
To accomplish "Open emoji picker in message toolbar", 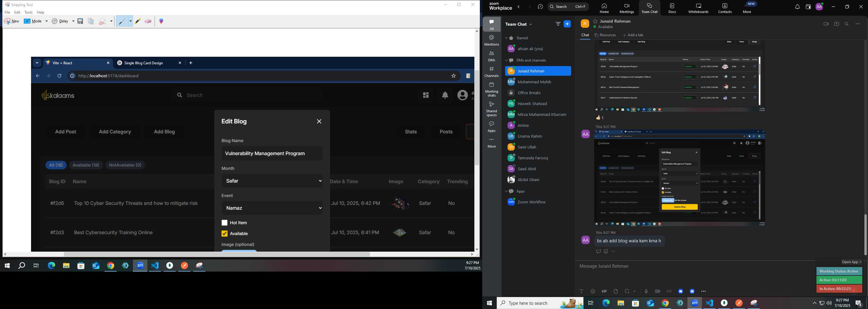I will click(593, 291).
